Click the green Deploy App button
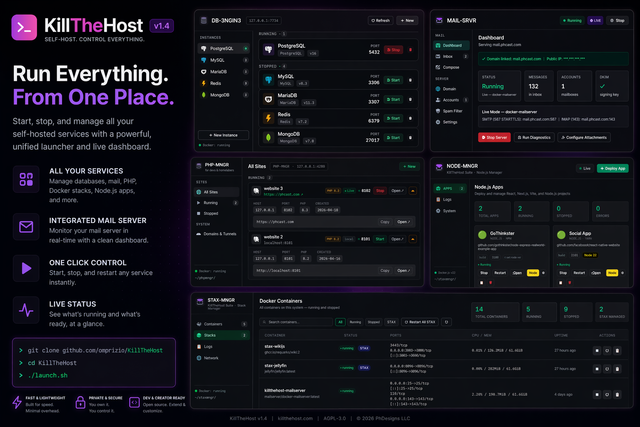 point(613,168)
